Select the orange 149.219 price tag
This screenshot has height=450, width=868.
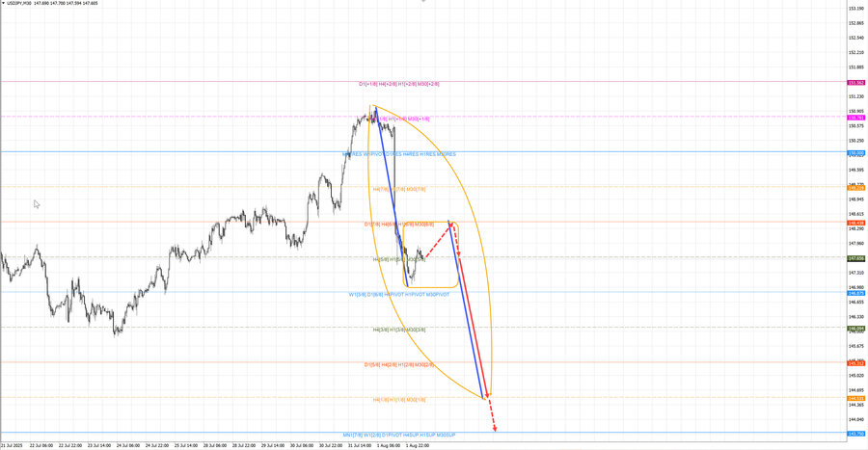pyautogui.click(x=855, y=188)
